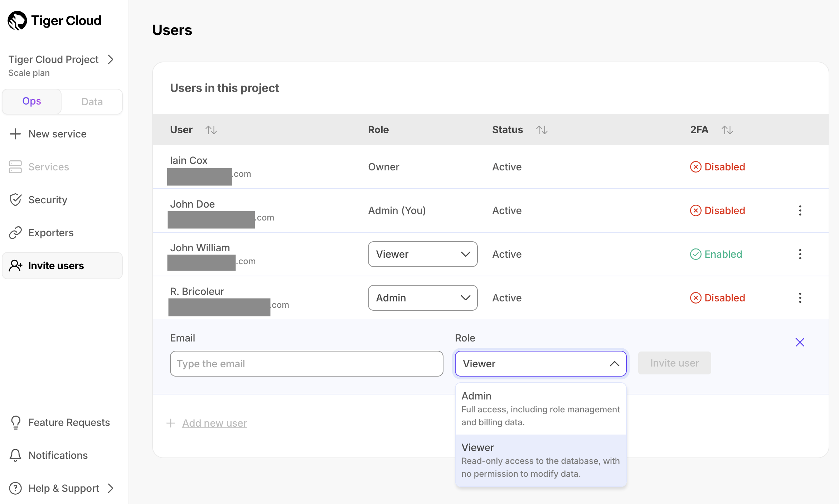Image resolution: width=839 pixels, height=504 pixels.
Task: Focus the Type the email field
Action: tap(307, 364)
